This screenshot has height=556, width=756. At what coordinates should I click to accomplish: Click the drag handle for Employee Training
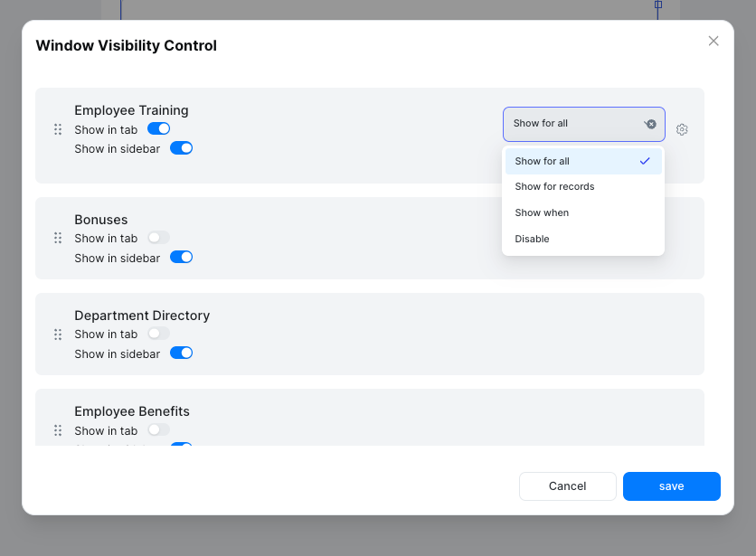tap(56, 129)
